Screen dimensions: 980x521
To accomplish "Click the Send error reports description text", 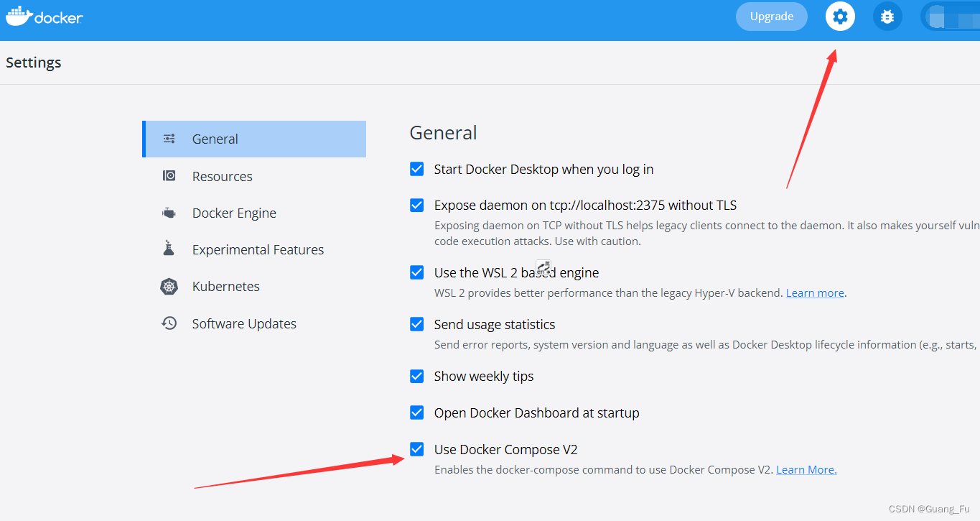I will [x=706, y=345].
